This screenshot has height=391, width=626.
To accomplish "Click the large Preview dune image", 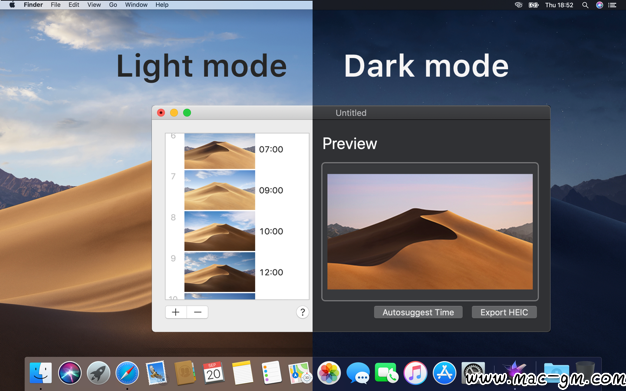I will pyautogui.click(x=430, y=232).
